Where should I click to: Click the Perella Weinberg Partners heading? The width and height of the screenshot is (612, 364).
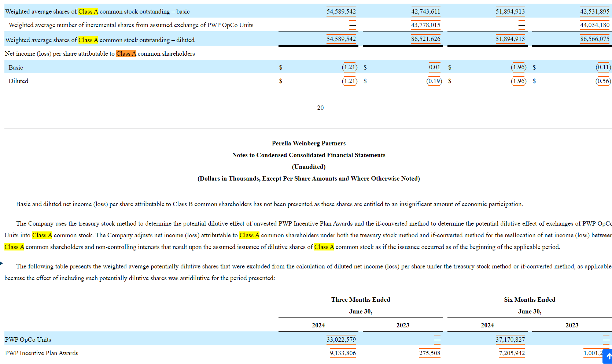(309, 143)
